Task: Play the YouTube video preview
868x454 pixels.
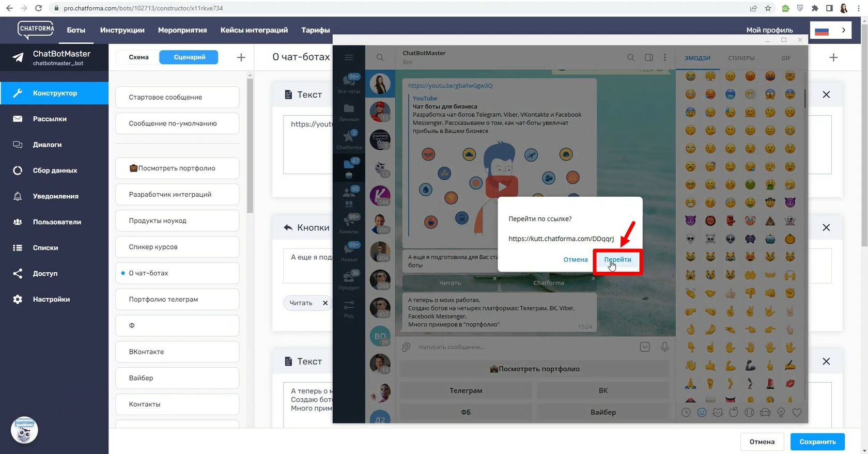Action: 502,186
